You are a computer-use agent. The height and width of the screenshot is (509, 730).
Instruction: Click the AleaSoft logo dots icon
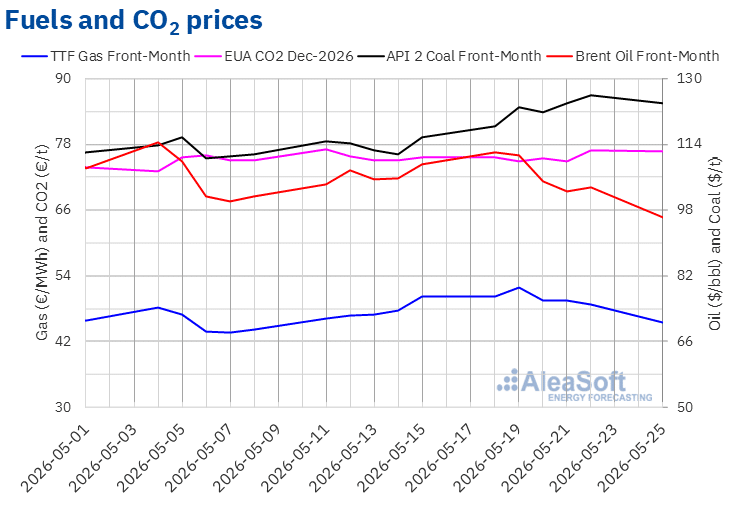tap(507, 380)
